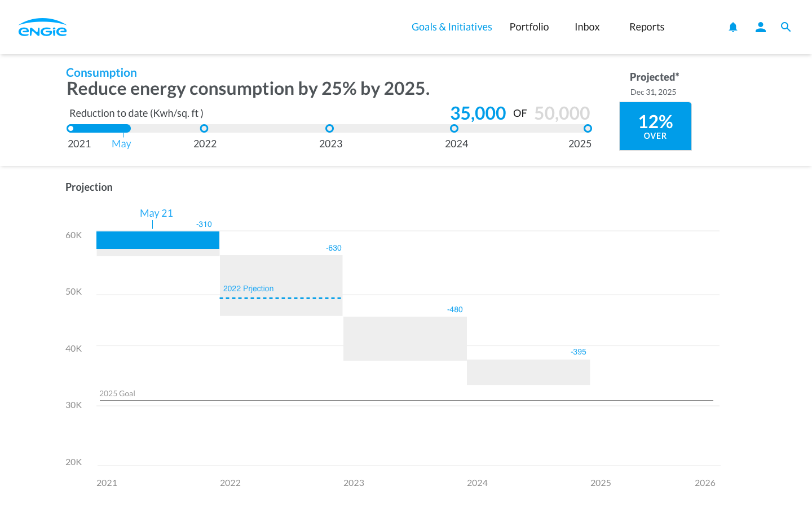This screenshot has height=508, width=812.
Task: Switch to the Portfolio tab
Action: coord(529,27)
